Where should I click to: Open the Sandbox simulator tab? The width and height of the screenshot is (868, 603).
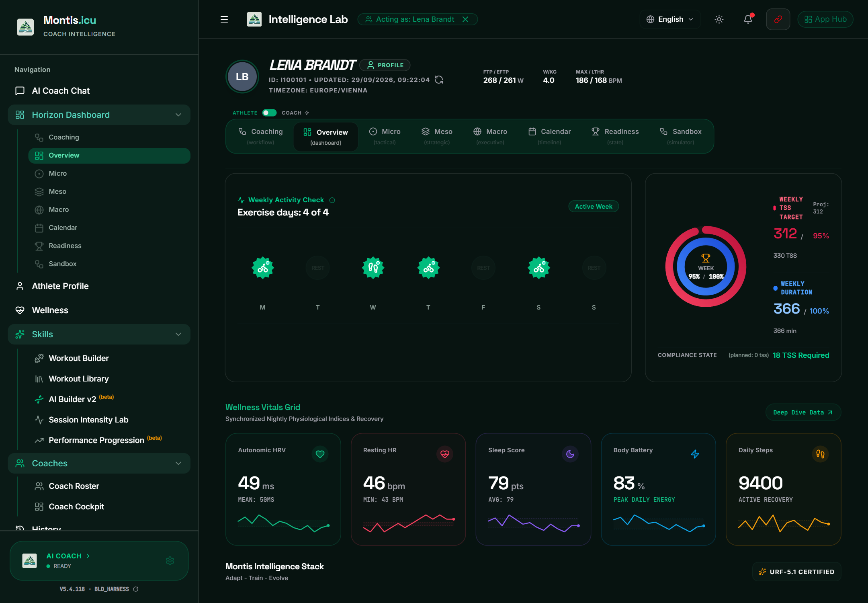(680, 136)
